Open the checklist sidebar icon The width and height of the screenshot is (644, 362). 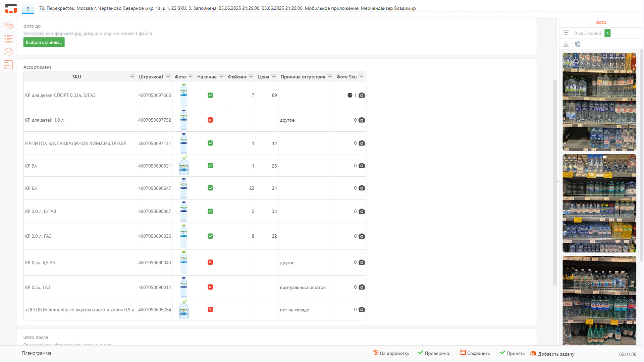click(8, 39)
